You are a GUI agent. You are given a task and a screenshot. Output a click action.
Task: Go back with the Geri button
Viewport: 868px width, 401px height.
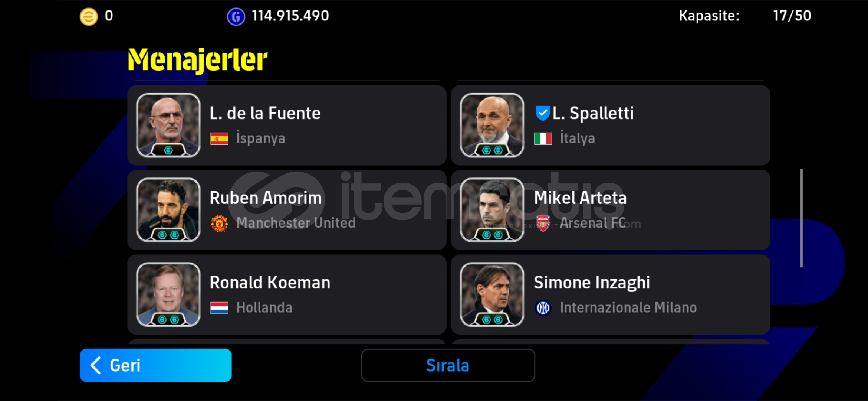pos(156,365)
